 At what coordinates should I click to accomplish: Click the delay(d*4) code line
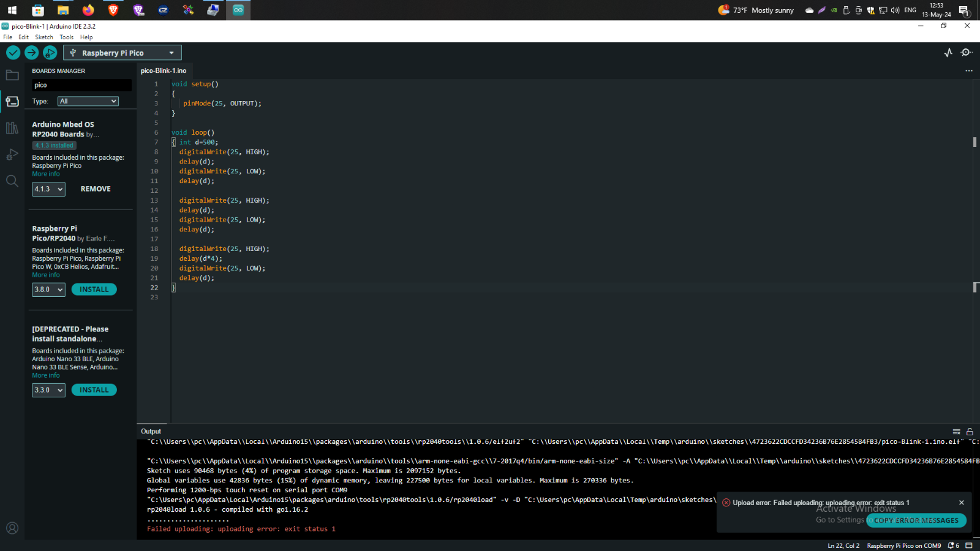click(201, 258)
